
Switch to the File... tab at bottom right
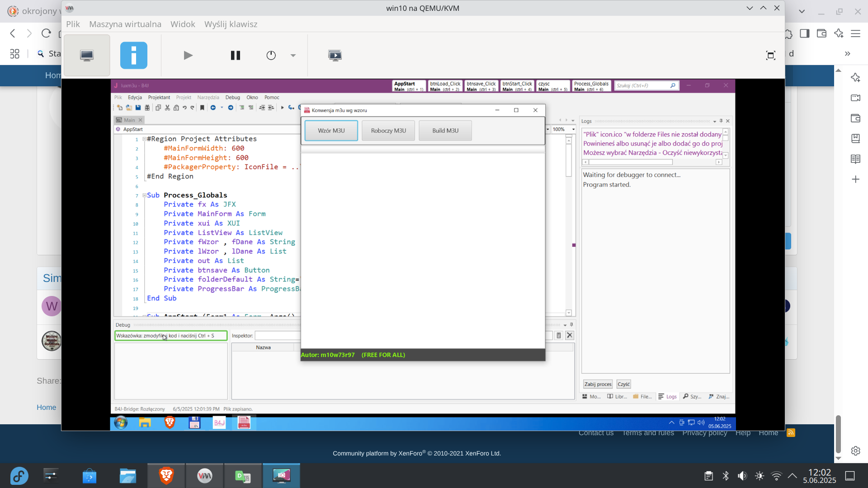pyautogui.click(x=642, y=396)
